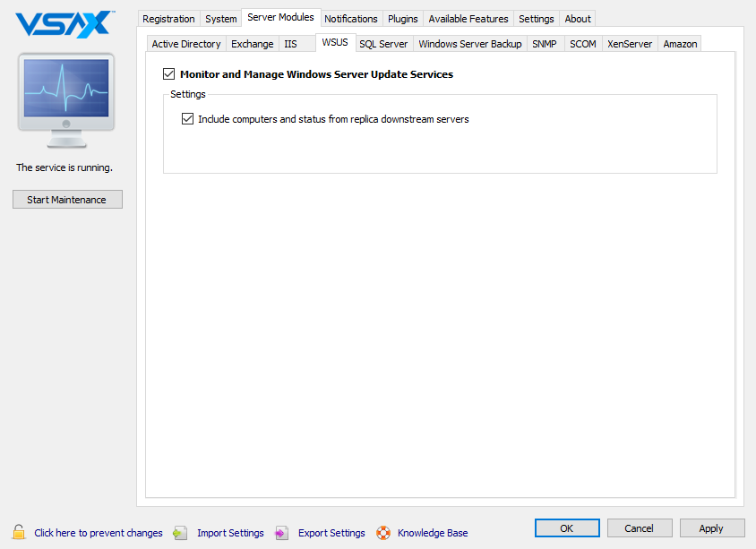
Task: Click the padlock icon to prevent changes
Action: click(19, 532)
